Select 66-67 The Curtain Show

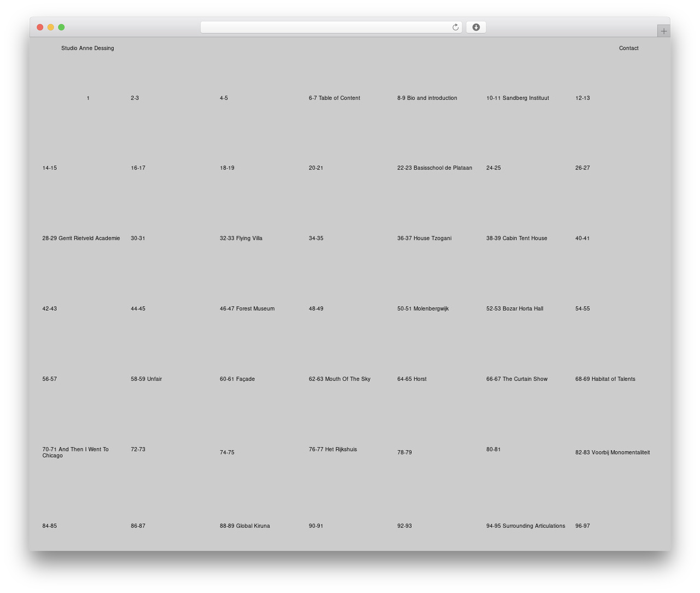(x=517, y=379)
